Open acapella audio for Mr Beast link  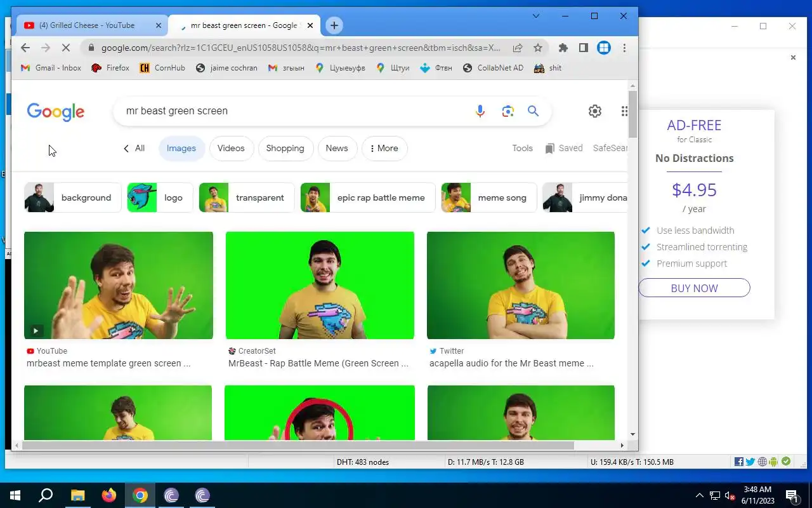(511, 364)
